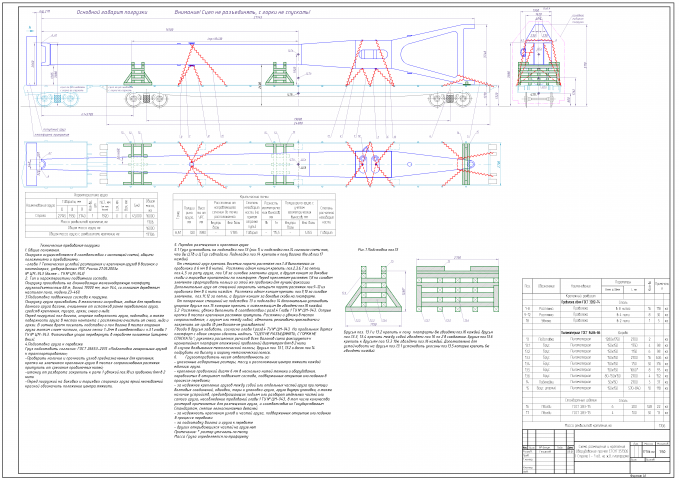Viewport: 679px width, 480px height.
Task: Click the explanatory paragraph below Figure 1
Action: pyautogui.click(x=418, y=341)
